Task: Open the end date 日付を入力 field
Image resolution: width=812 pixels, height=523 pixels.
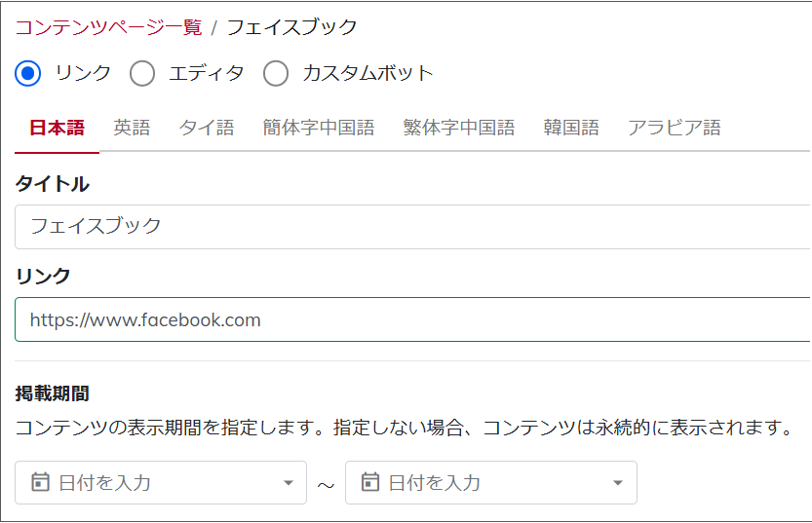Action: tap(491, 483)
